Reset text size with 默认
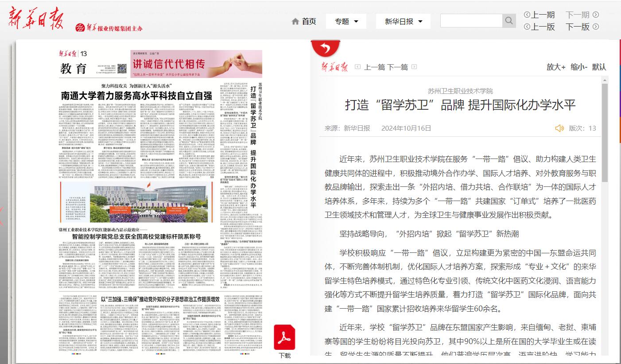This screenshot has width=621, height=364. [x=599, y=67]
